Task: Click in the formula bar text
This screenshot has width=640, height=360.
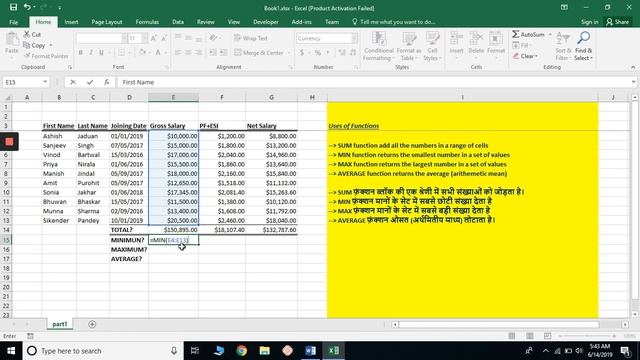Action: (138, 82)
